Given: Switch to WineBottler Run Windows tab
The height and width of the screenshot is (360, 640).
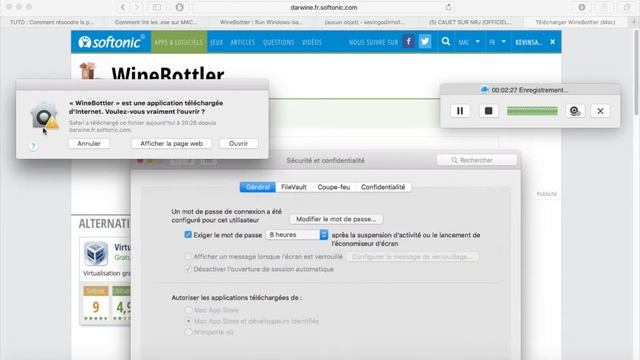Looking at the screenshot, I should 262,22.
